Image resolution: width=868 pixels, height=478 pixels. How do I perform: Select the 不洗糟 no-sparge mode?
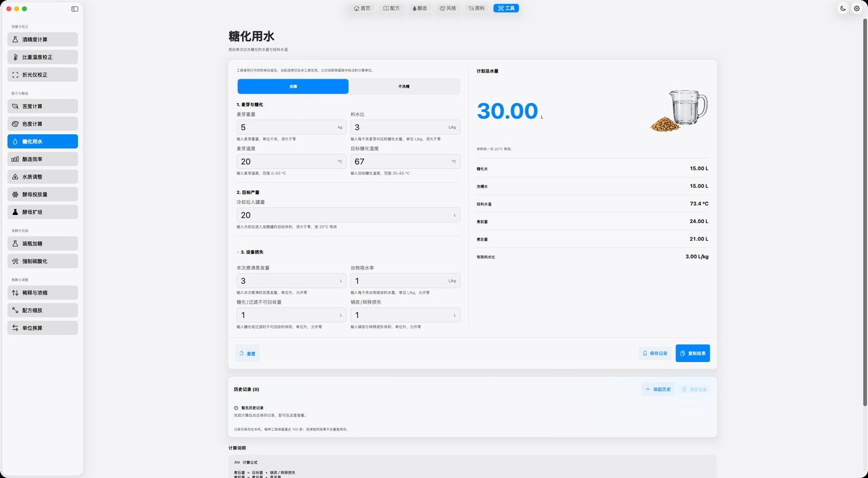(x=404, y=87)
